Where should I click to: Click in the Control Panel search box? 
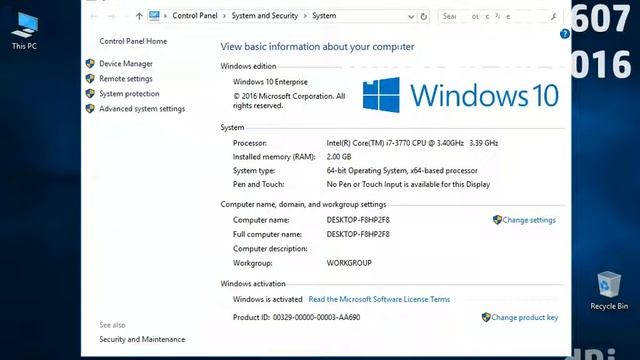pyautogui.click(x=499, y=16)
